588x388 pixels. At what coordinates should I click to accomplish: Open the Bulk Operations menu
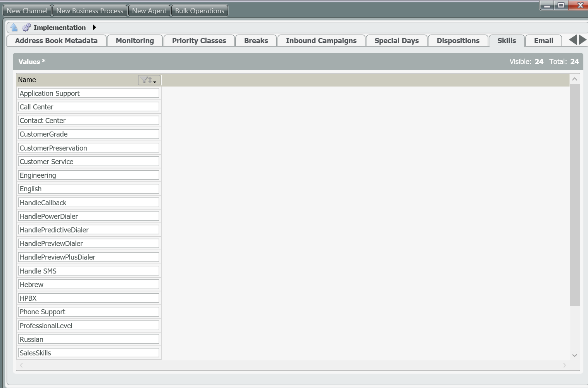click(200, 11)
